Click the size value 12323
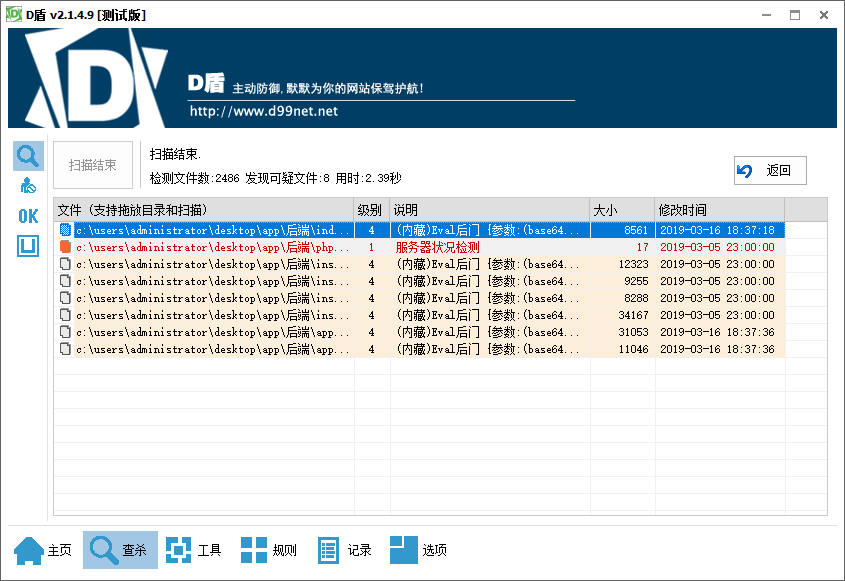The height and width of the screenshot is (581, 845). tap(633, 264)
